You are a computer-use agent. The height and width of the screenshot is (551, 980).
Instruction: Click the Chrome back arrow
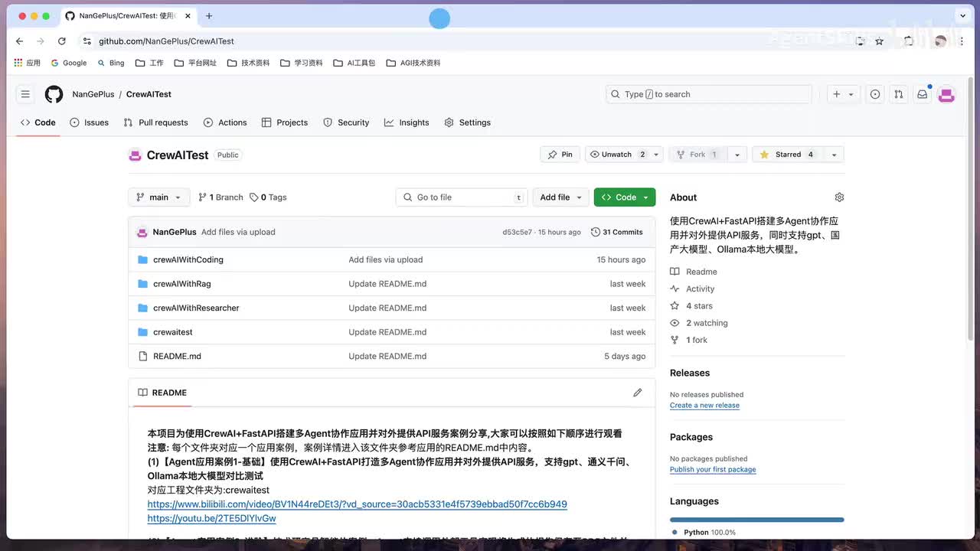pyautogui.click(x=20, y=41)
